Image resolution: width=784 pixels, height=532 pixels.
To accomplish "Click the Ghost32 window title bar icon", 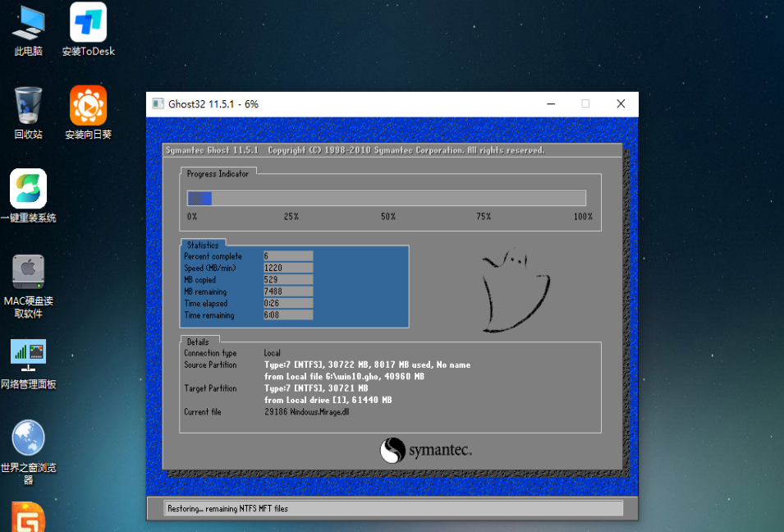I will (158, 104).
